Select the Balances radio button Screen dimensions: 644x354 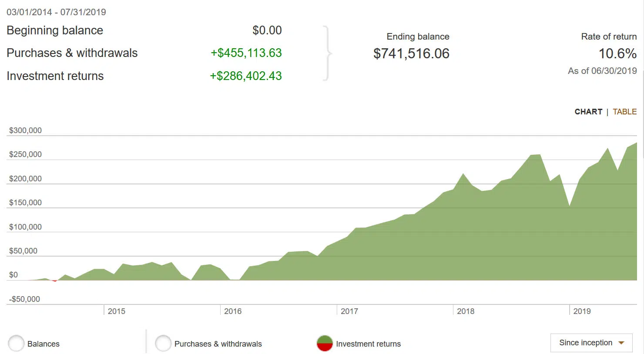pyautogui.click(x=16, y=344)
